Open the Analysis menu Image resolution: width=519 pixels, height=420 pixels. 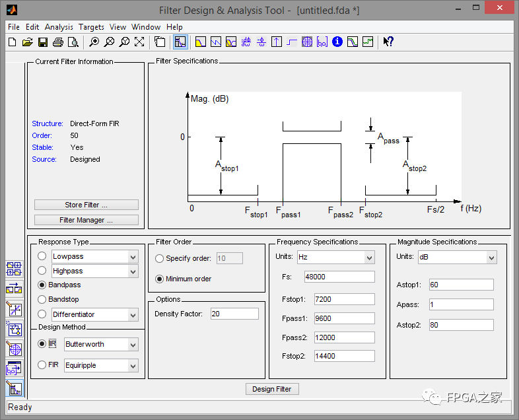(x=59, y=27)
